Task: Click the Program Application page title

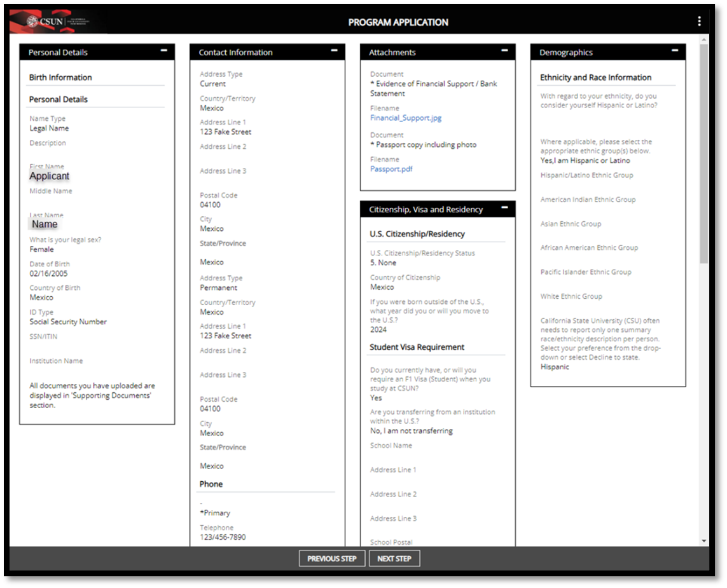Action: click(x=398, y=22)
